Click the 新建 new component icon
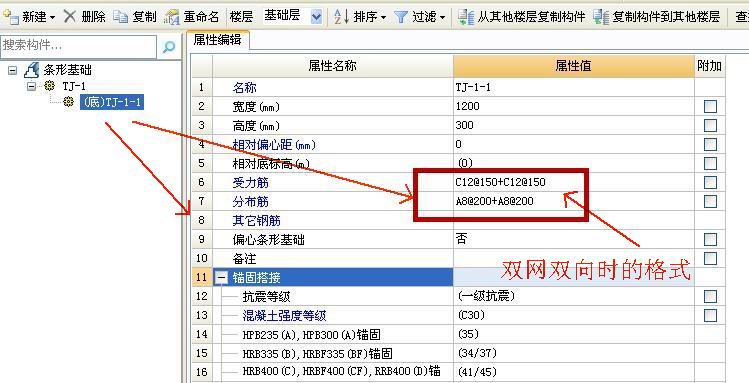The image size is (749, 383). (x=11, y=17)
